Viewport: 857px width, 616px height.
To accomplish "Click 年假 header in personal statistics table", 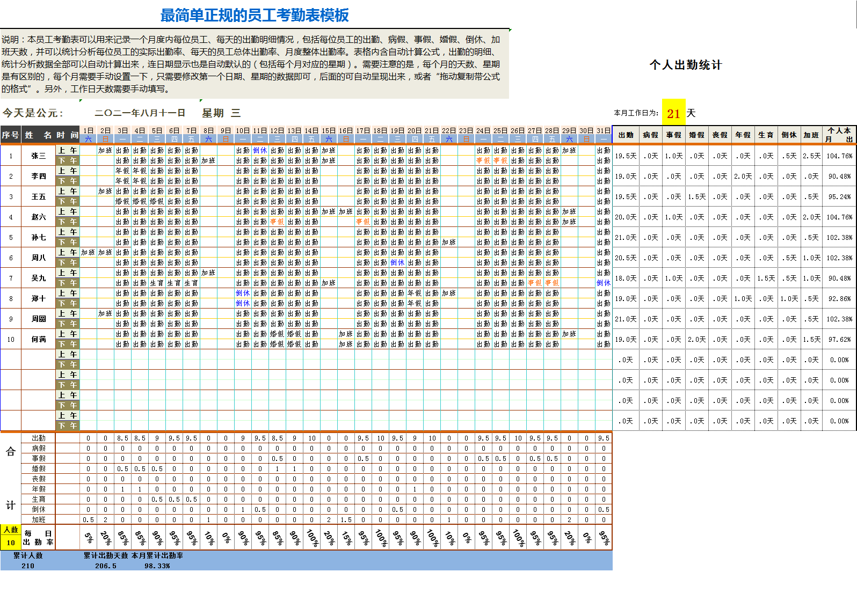I will (x=743, y=135).
